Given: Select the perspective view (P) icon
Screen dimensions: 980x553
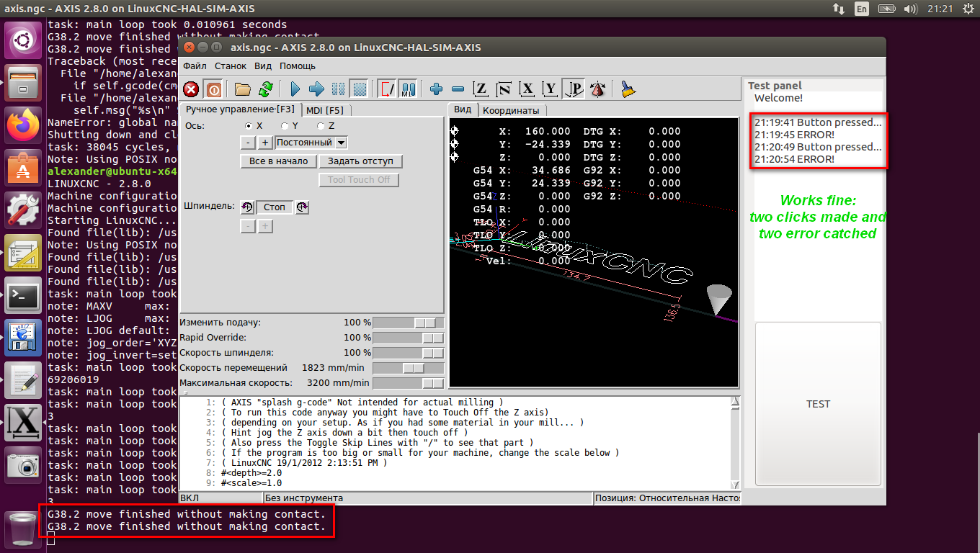Looking at the screenshot, I should point(574,89).
